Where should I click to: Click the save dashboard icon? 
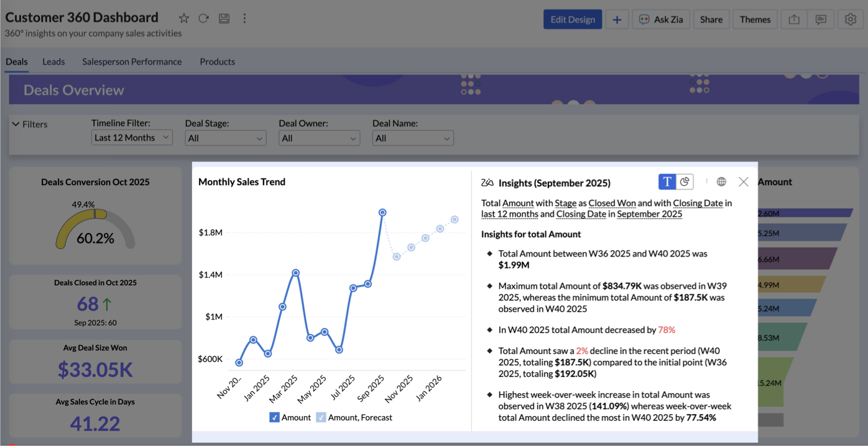point(224,19)
